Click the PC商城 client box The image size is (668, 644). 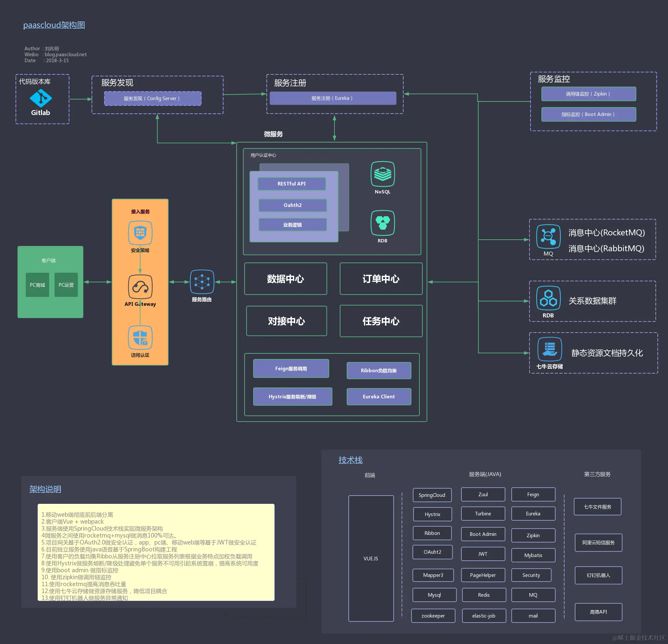pyautogui.click(x=37, y=285)
